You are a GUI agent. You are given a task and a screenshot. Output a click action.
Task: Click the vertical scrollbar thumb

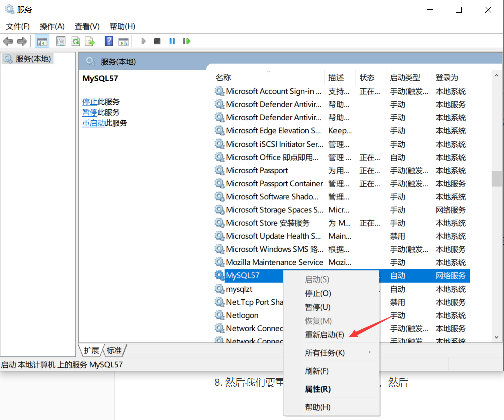[496, 179]
